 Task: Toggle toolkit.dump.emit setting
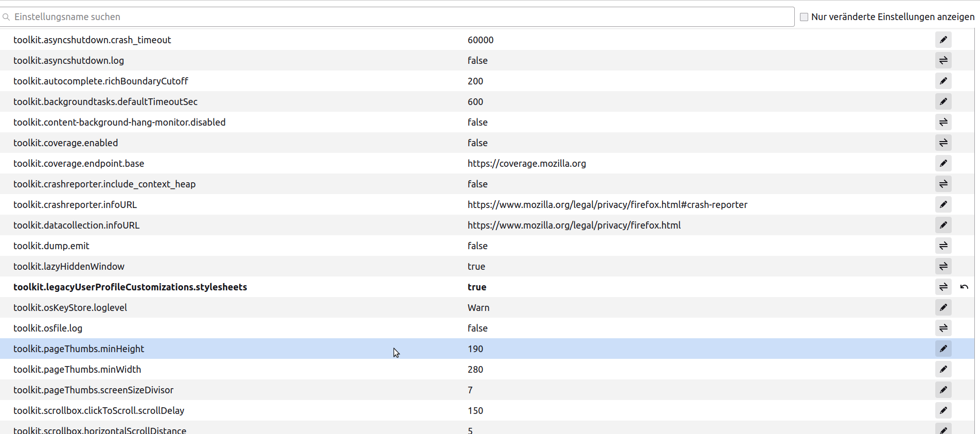[943, 246]
